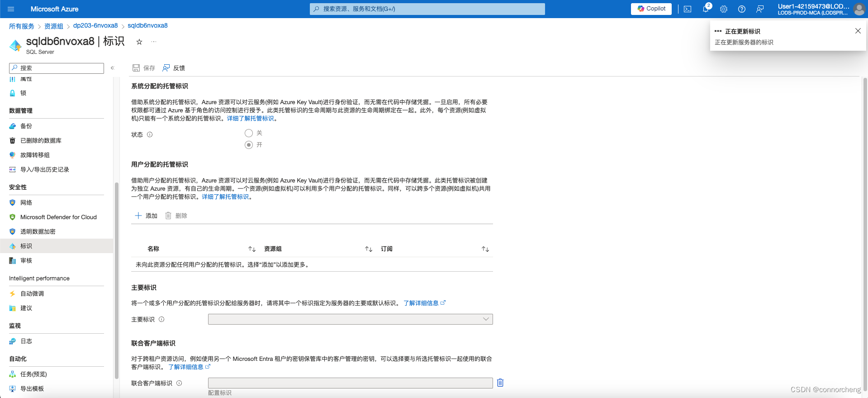
Task: Add a user-assigned managed identity
Action: point(146,216)
